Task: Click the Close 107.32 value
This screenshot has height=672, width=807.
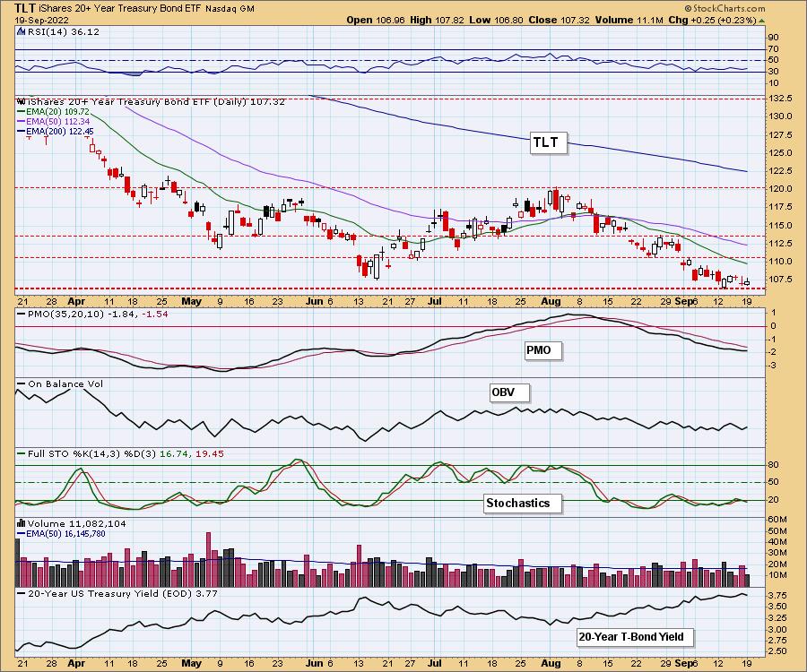Action: [559, 20]
